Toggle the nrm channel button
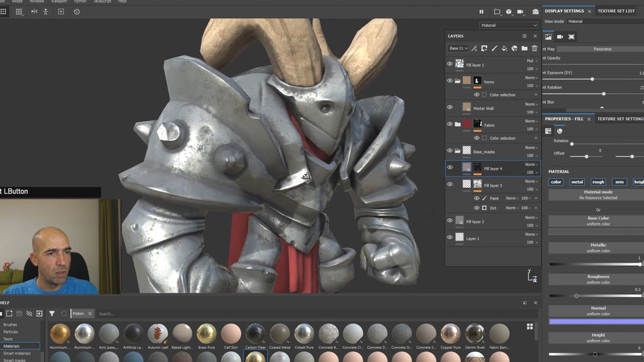Screen dimensions: 644x362 click(619, 182)
